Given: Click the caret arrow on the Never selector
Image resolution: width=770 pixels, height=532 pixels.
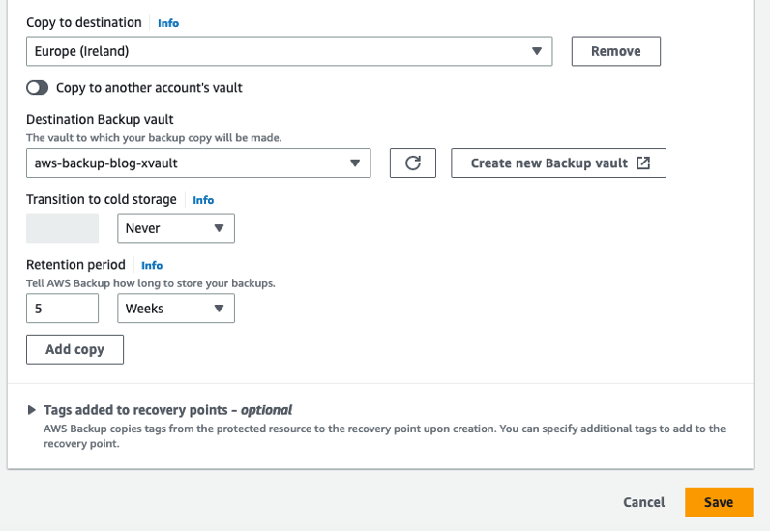Looking at the screenshot, I should tap(219, 228).
